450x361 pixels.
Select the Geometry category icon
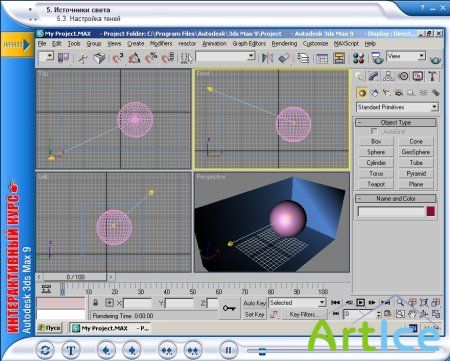[x=362, y=93]
